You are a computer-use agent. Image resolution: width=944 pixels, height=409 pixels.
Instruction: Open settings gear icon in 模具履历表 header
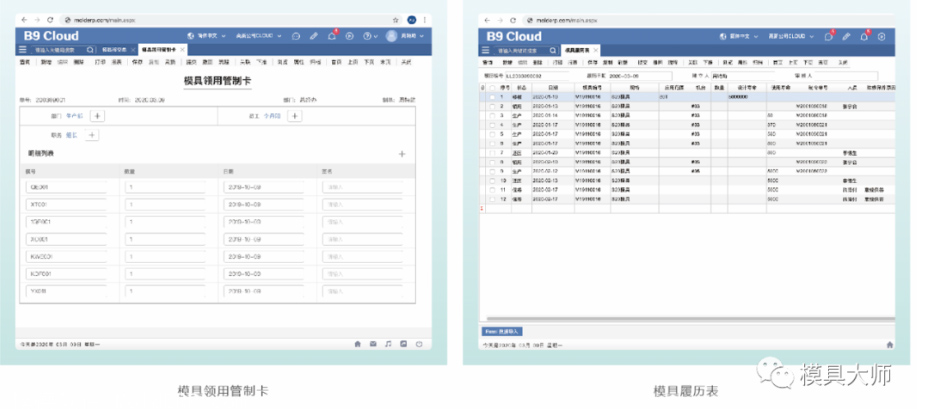tap(881, 36)
